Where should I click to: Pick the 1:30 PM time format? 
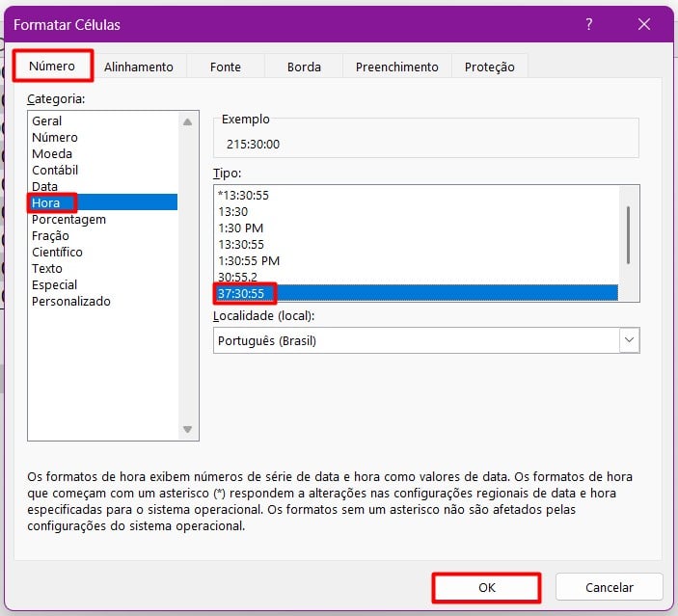pos(240,228)
